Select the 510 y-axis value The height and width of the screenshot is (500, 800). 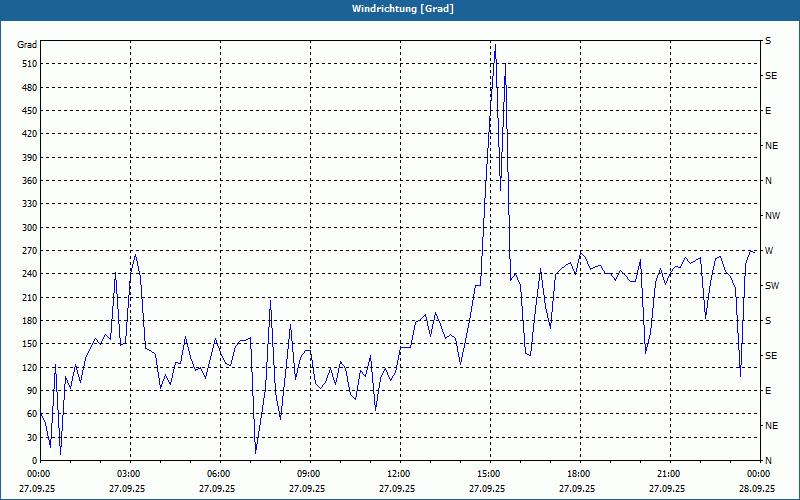tap(29, 64)
